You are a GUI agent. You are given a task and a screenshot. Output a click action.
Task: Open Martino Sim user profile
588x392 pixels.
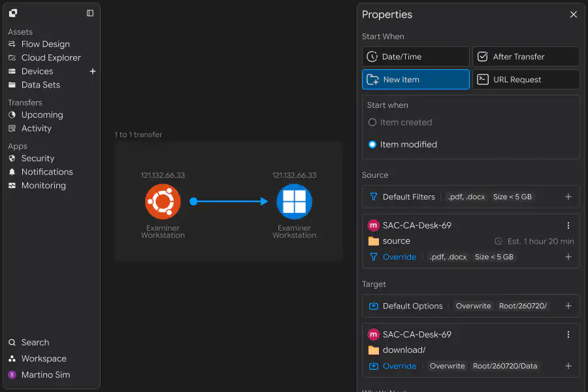39,375
